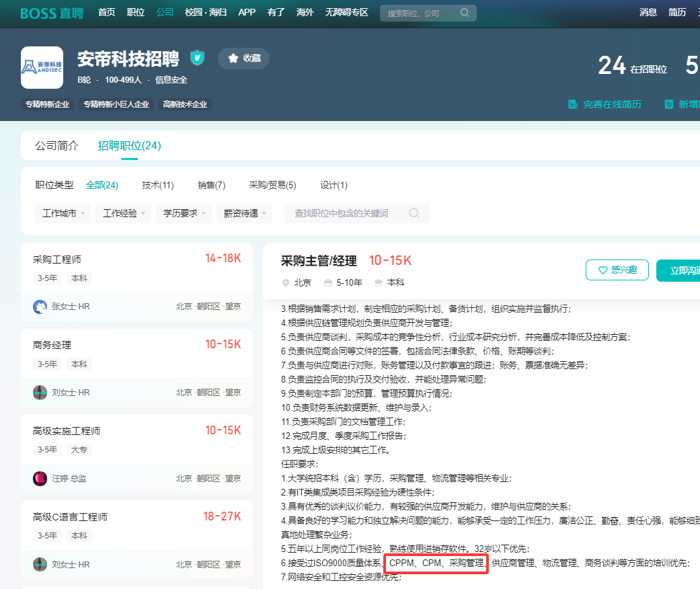Click the company logo thumbnail of 安帝科技
This screenshot has width=700, height=589.
coord(42,67)
